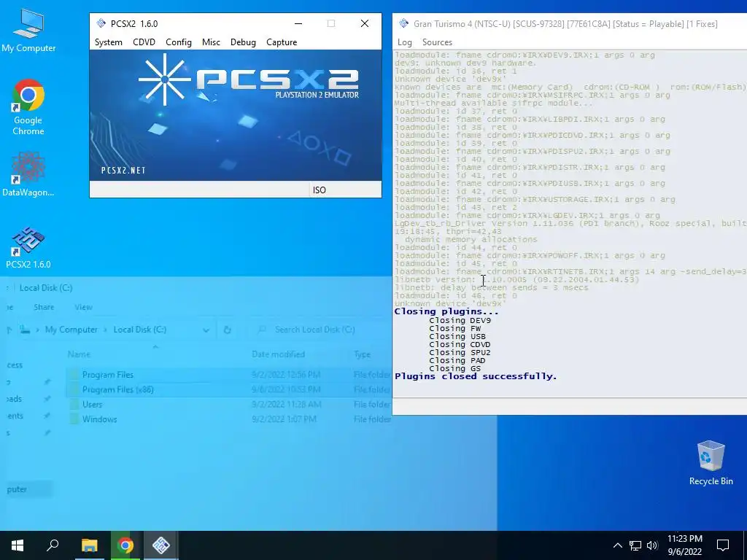
Task: Click the PCSX2.NET text on the banner
Action: [x=123, y=171]
